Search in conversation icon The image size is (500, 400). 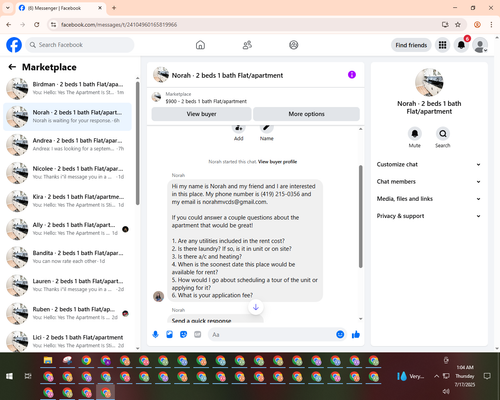443,134
